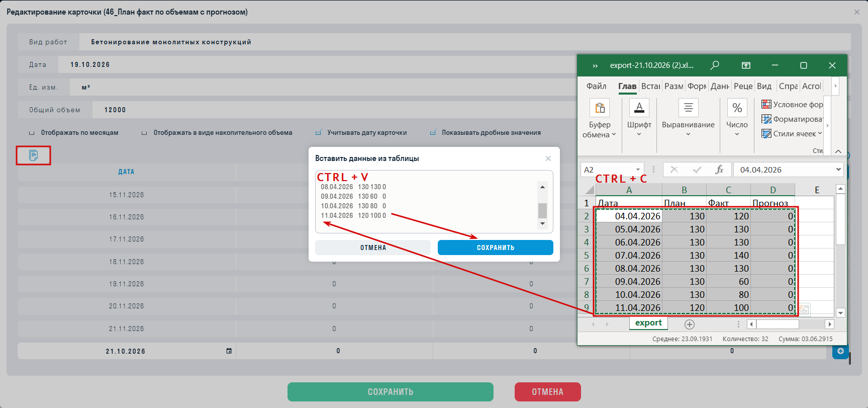This screenshot has width=868, height=408.
Task: Click the calendar icon in 21.10.2026 row
Action: pos(229,351)
